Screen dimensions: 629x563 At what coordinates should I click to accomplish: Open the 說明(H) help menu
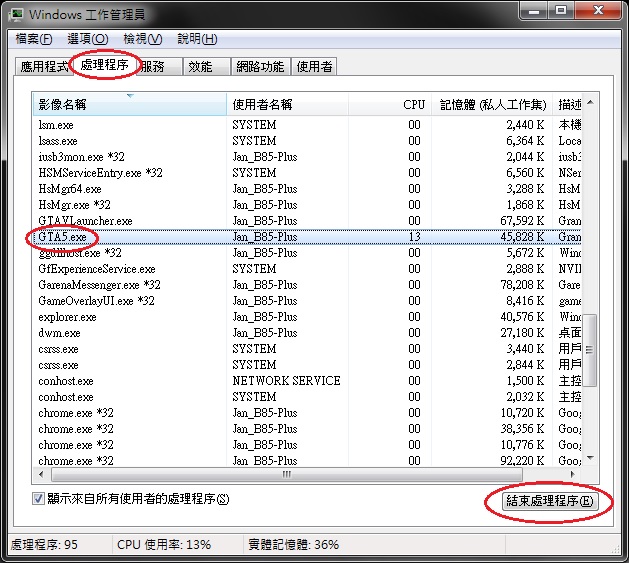point(196,39)
